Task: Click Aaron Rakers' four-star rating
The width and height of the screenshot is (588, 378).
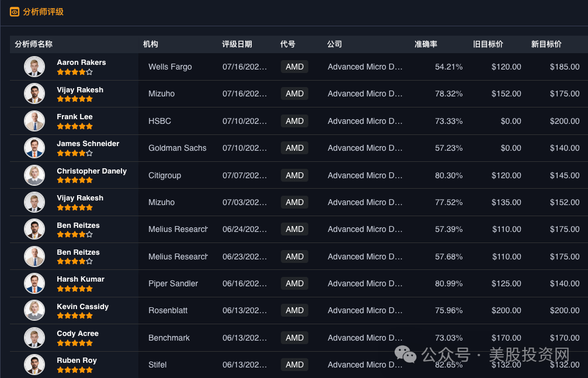Action: pyautogui.click(x=75, y=72)
